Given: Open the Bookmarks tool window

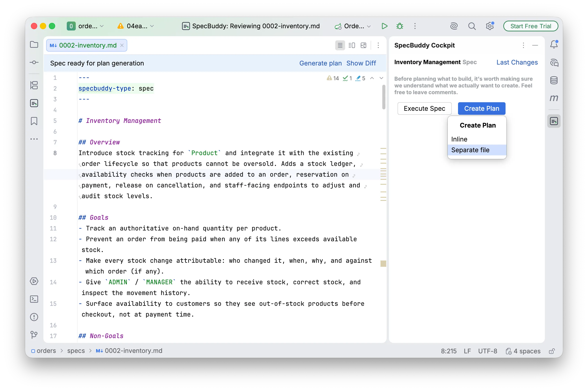Looking at the screenshot, I should pyautogui.click(x=34, y=121).
